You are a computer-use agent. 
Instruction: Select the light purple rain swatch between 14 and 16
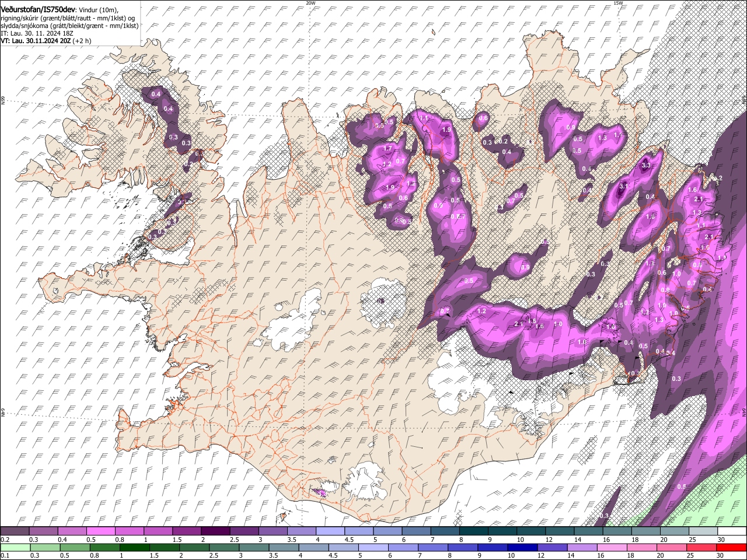pyautogui.click(x=581, y=547)
